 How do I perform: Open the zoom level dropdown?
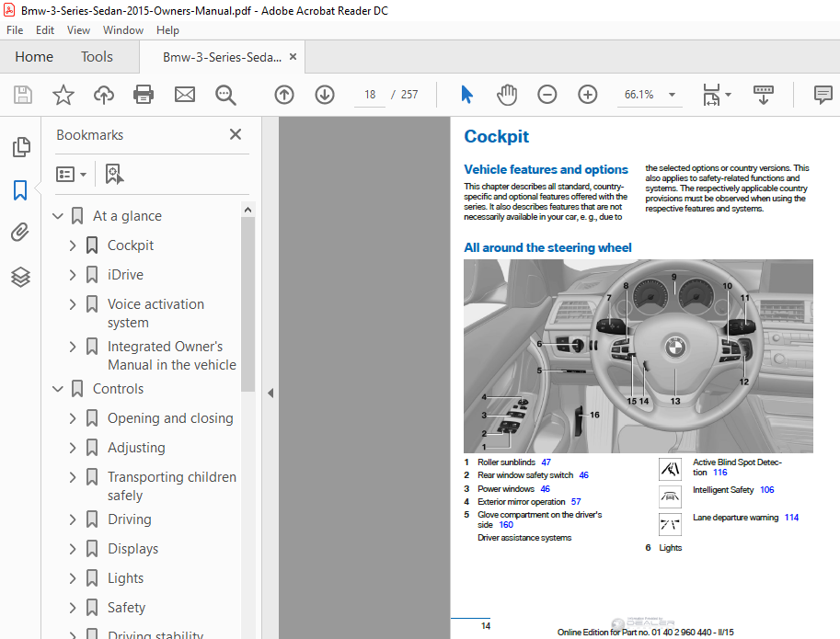click(672, 95)
